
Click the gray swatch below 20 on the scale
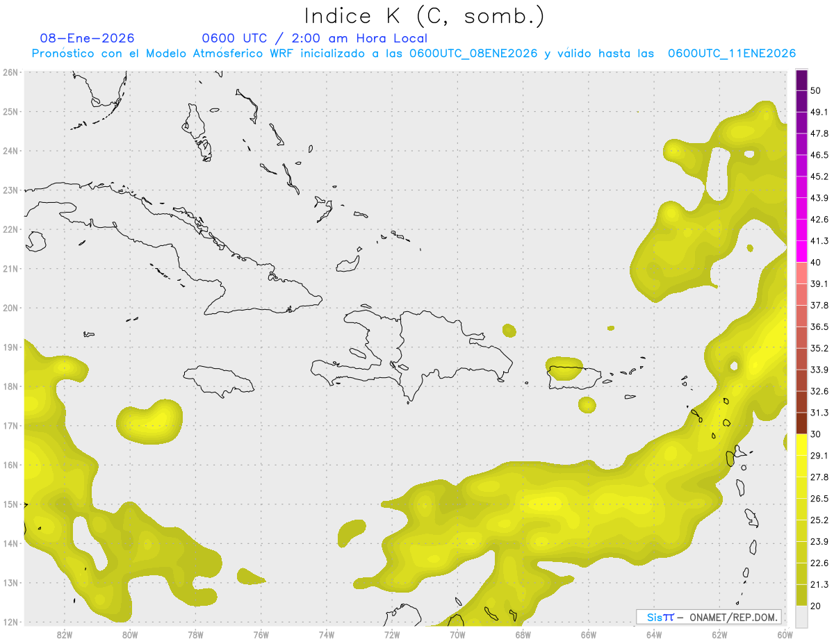[x=801, y=616]
